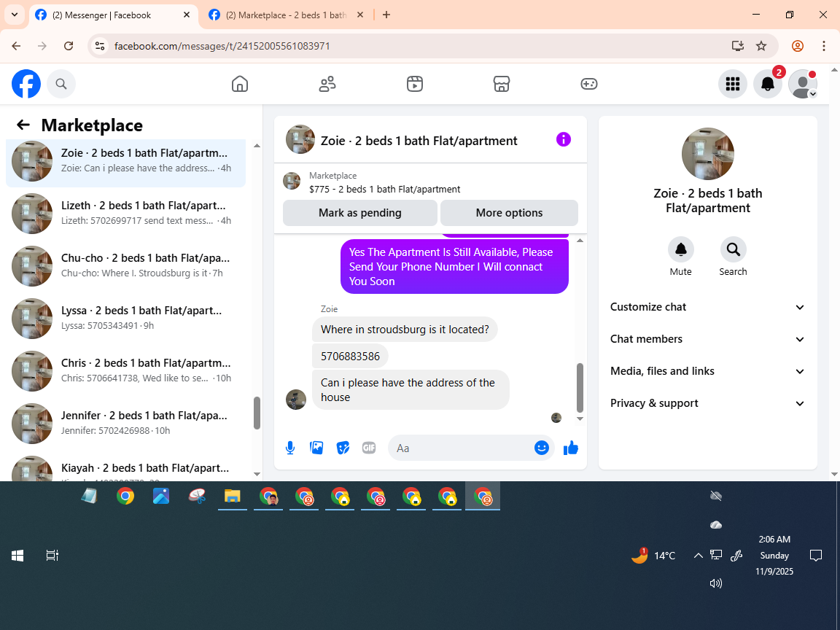Click the chat messages scrollbar thumb
Viewport: 840px width, 630px height.
[x=580, y=387]
